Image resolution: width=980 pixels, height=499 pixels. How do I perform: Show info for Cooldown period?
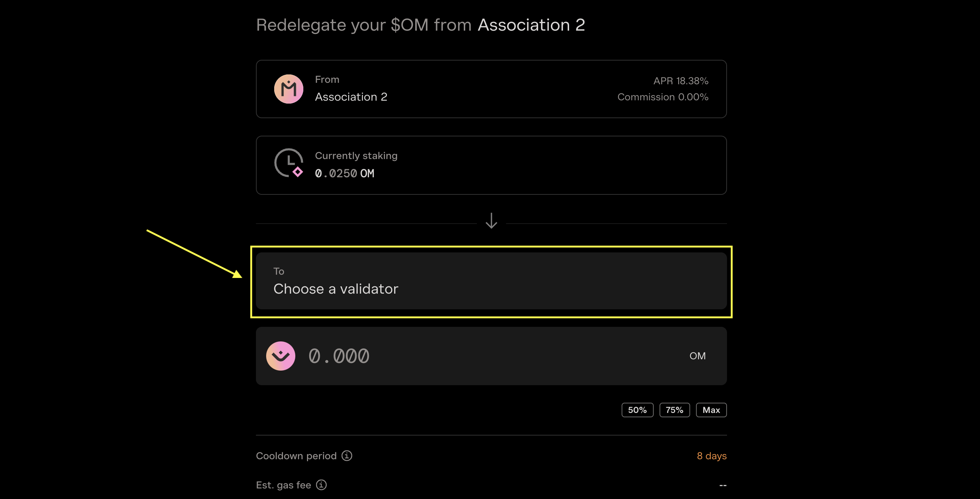[x=347, y=456]
